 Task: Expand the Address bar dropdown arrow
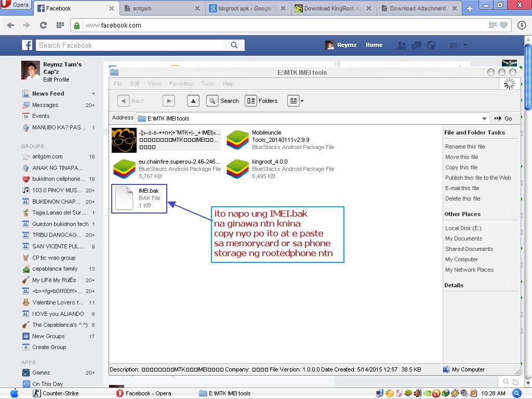point(484,118)
